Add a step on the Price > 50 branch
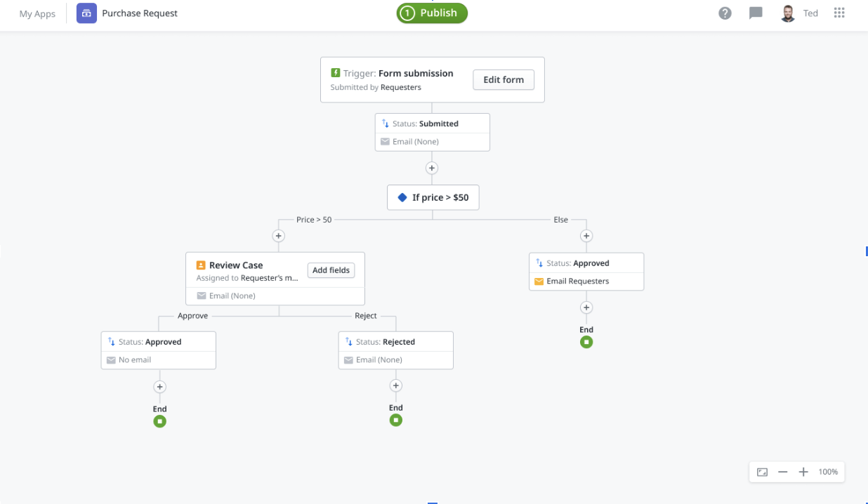Viewport: 868px width, 504px height. point(279,237)
